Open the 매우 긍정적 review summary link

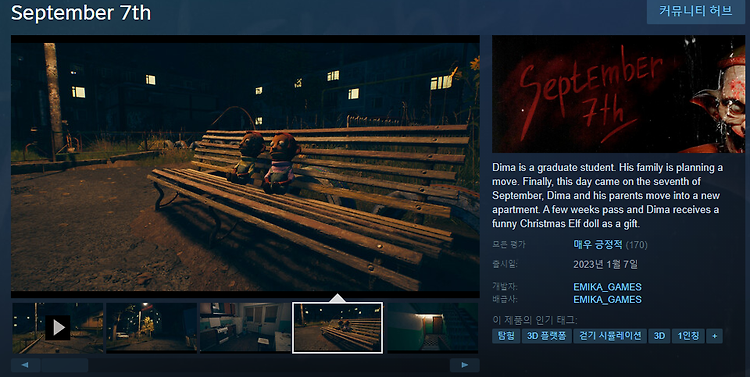597,244
